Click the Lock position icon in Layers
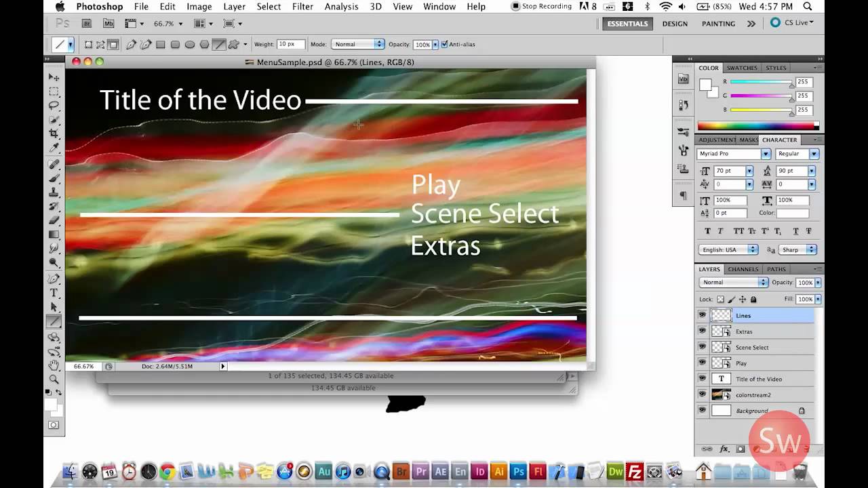The height and width of the screenshot is (488, 868). pos(743,299)
